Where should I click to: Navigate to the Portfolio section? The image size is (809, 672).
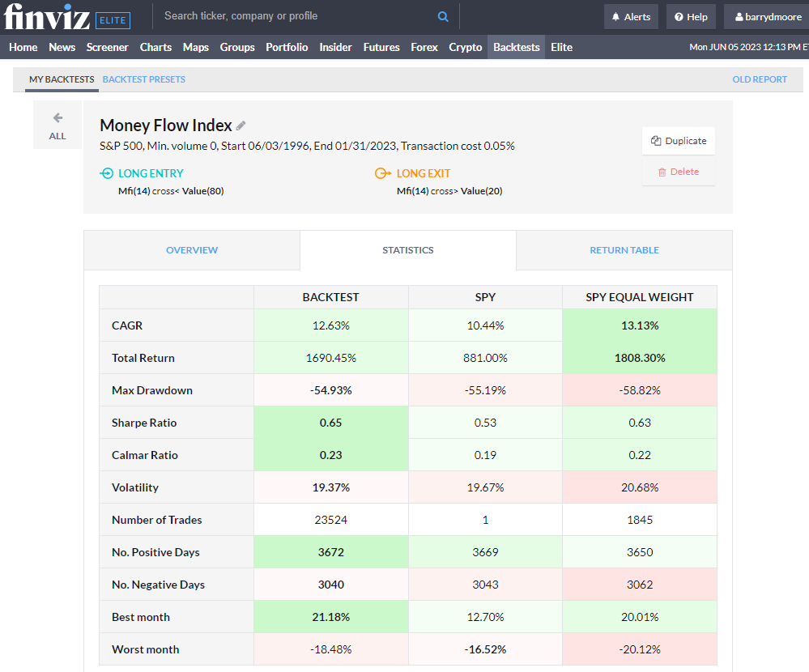click(x=287, y=47)
